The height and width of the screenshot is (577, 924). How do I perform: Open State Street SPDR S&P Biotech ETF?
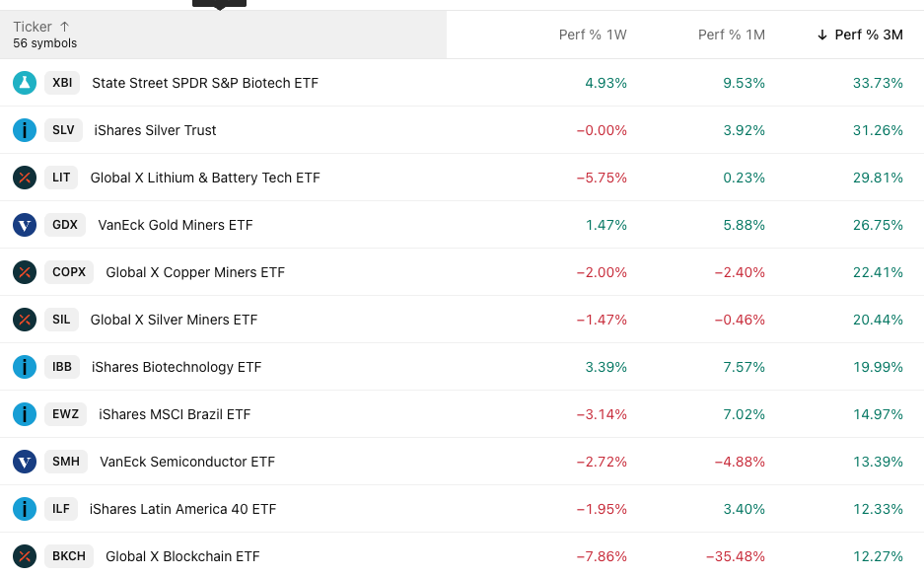[205, 83]
